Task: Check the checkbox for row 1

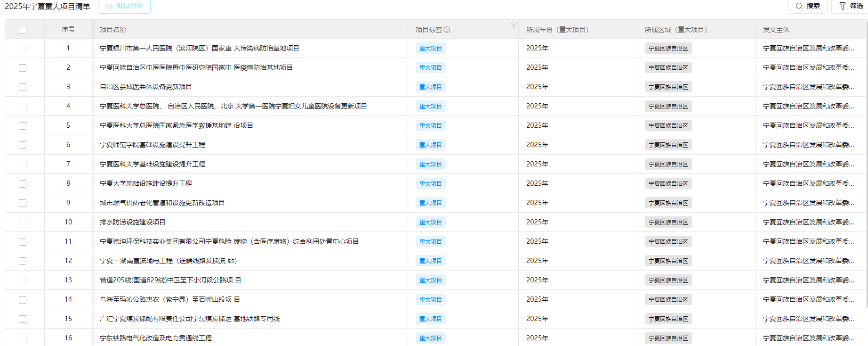Action: [x=23, y=49]
